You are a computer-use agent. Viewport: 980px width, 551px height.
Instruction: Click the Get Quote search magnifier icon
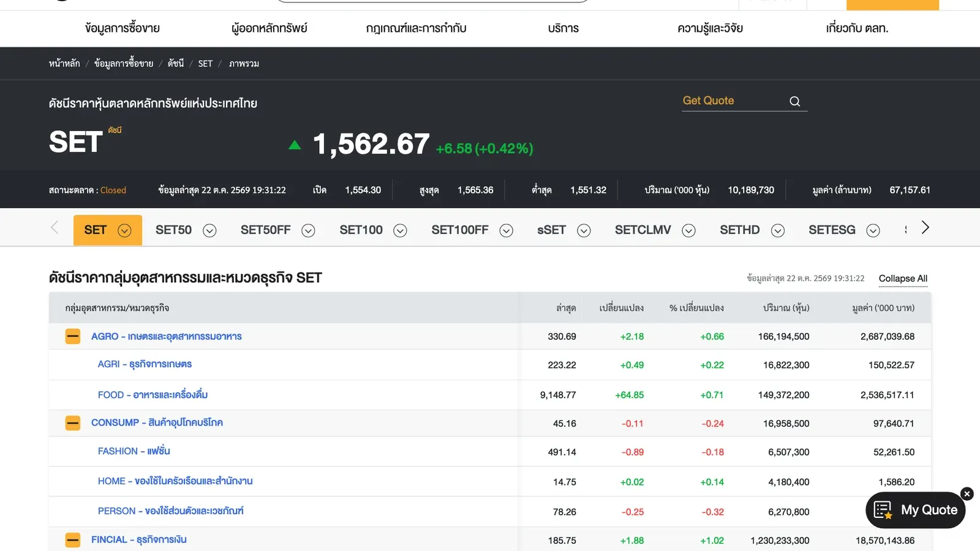click(x=795, y=102)
